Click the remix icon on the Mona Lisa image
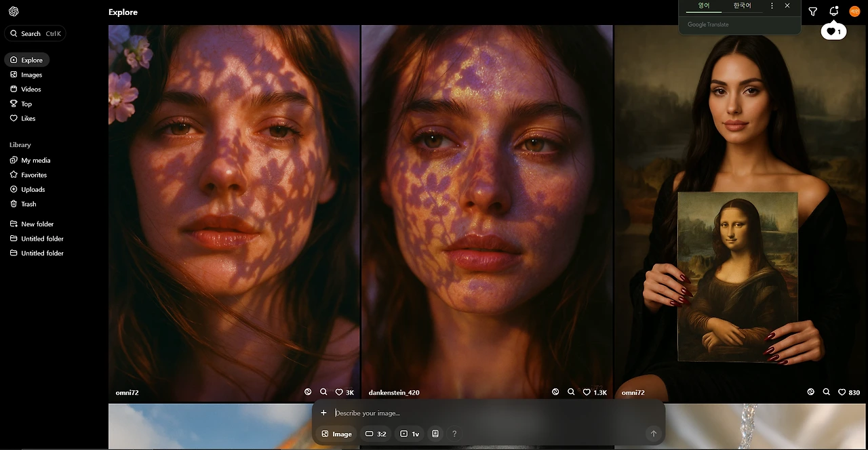The height and width of the screenshot is (450, 868). click(x=810, y=392)
